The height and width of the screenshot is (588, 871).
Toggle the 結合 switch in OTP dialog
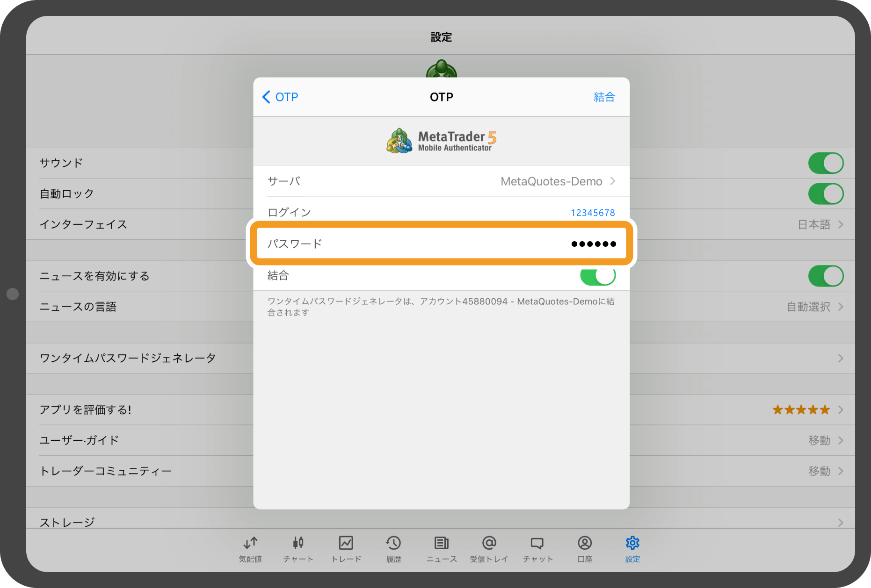point(598,276)
